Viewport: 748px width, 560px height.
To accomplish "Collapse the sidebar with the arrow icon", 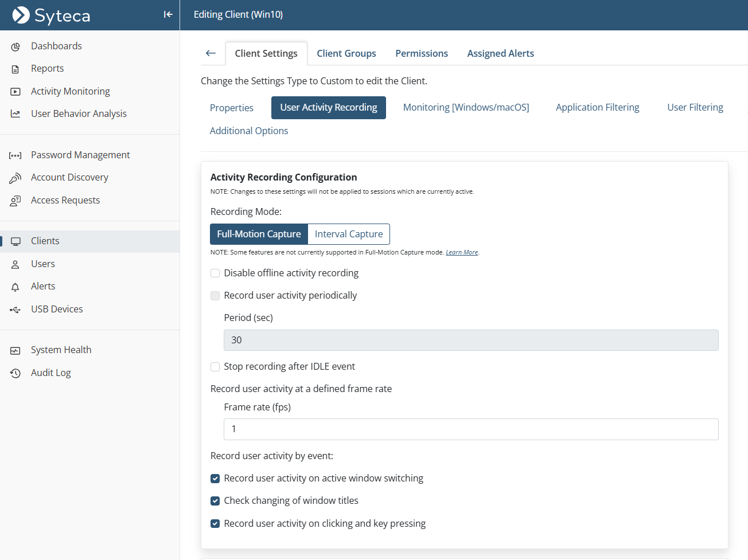I will [168, 14].
